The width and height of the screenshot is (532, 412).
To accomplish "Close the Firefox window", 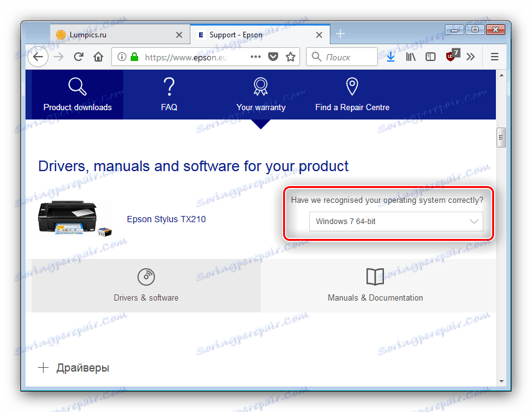I will pos(496,30).
